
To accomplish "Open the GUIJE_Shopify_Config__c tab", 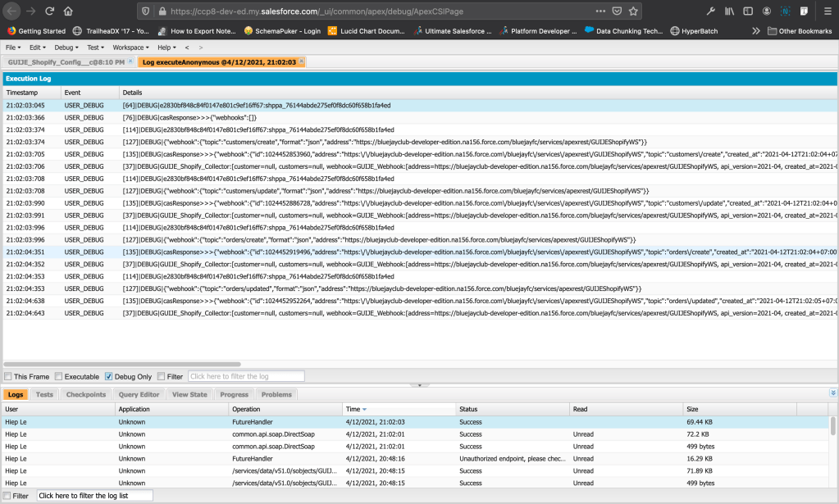I will tap(66, 62).
